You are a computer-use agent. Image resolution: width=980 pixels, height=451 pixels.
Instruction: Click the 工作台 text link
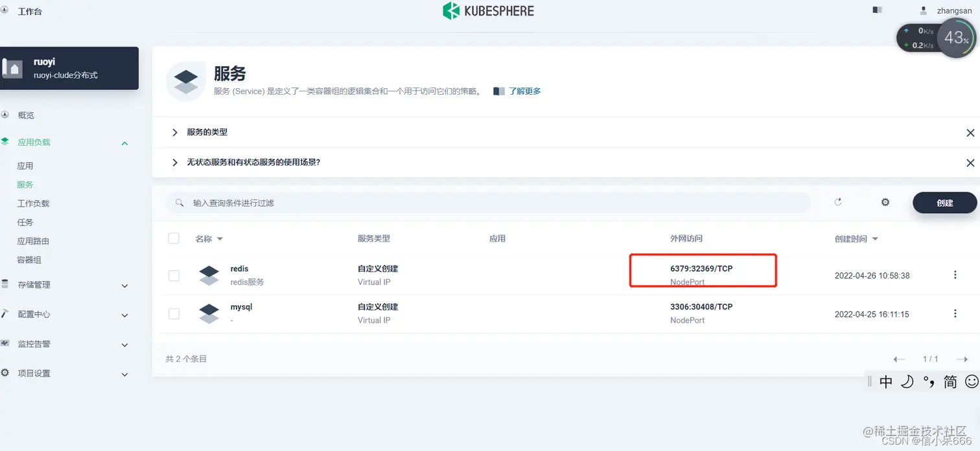(30, 12)
